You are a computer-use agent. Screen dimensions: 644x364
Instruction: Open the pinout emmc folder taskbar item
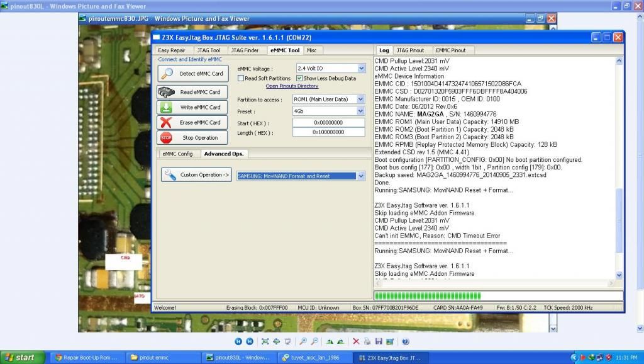163,358
